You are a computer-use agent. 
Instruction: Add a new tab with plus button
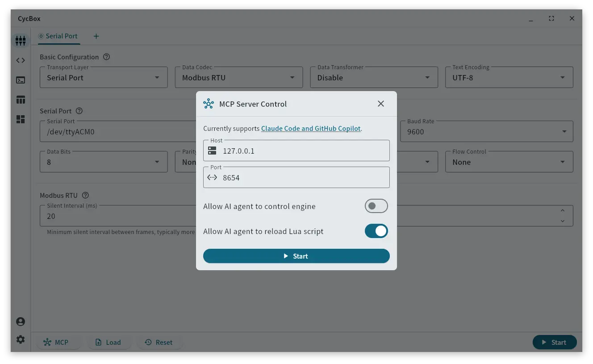pyautogui.click(x=96, y=36)
